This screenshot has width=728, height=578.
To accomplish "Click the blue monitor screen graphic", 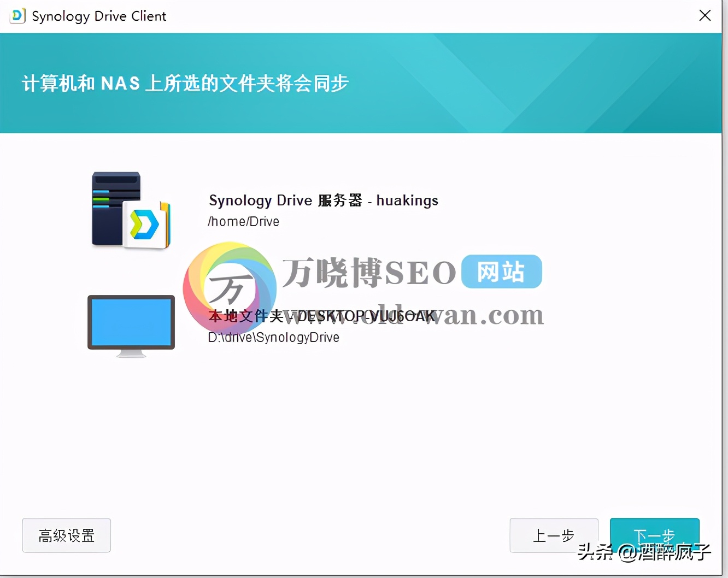I will [x=131, y=321].
